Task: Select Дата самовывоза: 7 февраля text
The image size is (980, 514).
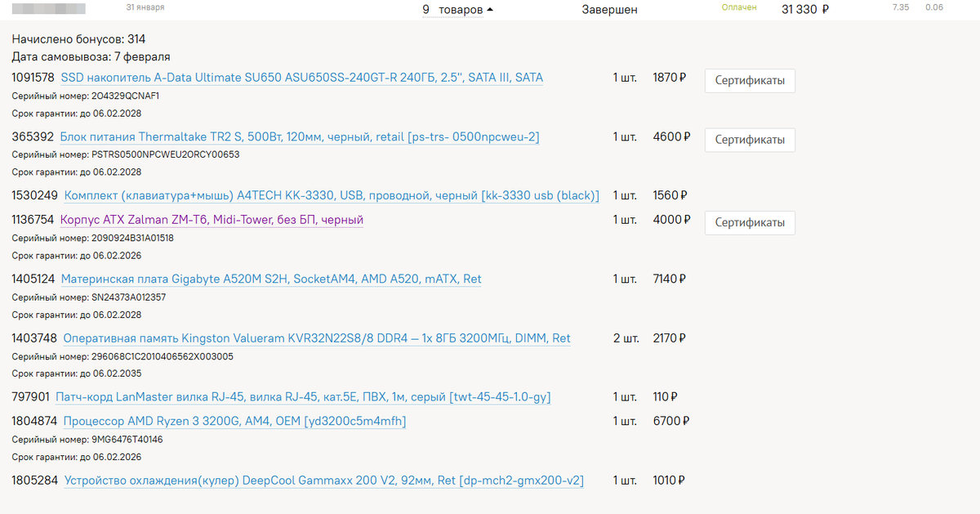Action: (x=91, y=56)
